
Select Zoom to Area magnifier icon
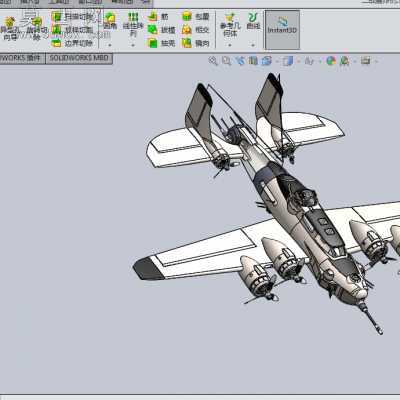[x=226, y=61]
